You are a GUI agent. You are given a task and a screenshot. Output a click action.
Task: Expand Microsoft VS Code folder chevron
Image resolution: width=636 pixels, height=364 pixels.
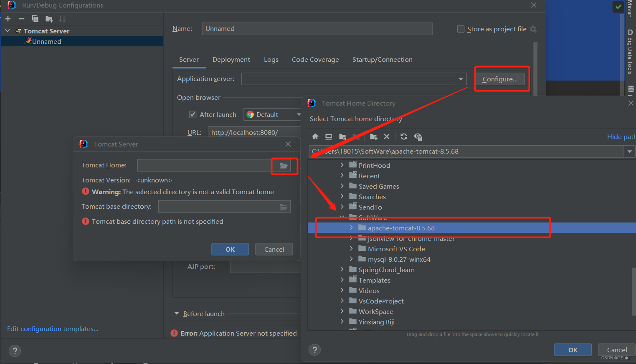pos(351,248)
